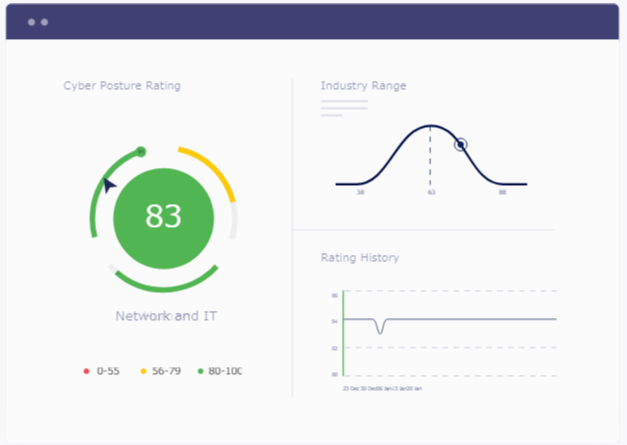
Task: Click the dip in the Rating History line
Action: coord(380,327)
